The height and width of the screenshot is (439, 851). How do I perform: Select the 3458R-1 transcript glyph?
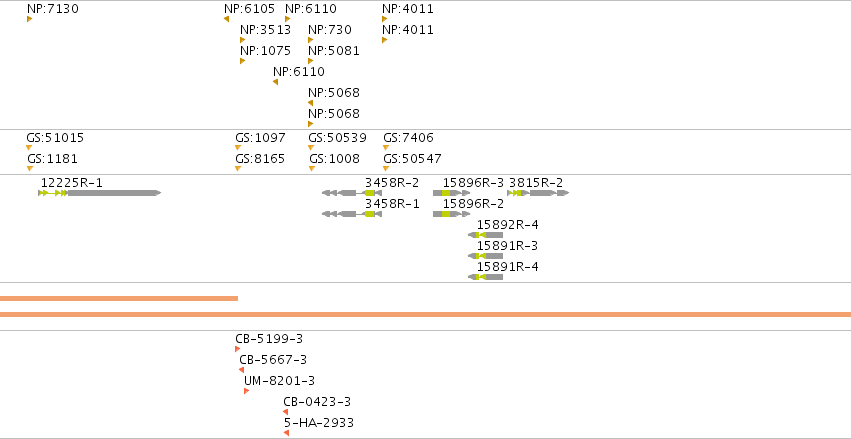[x=352, y=214]
